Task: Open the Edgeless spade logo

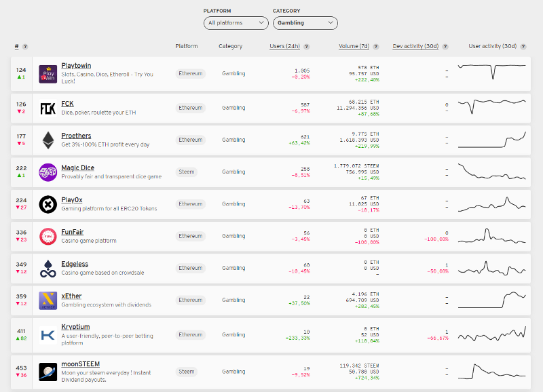Action: click(x=48, y=269)
